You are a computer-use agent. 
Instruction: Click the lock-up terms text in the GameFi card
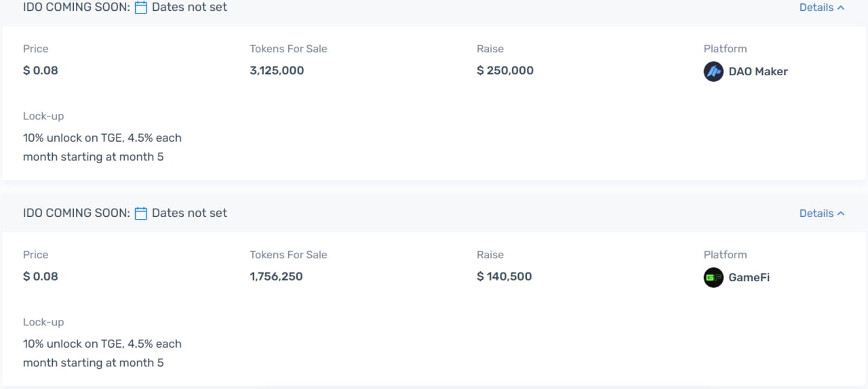click(x=102, y=353)
